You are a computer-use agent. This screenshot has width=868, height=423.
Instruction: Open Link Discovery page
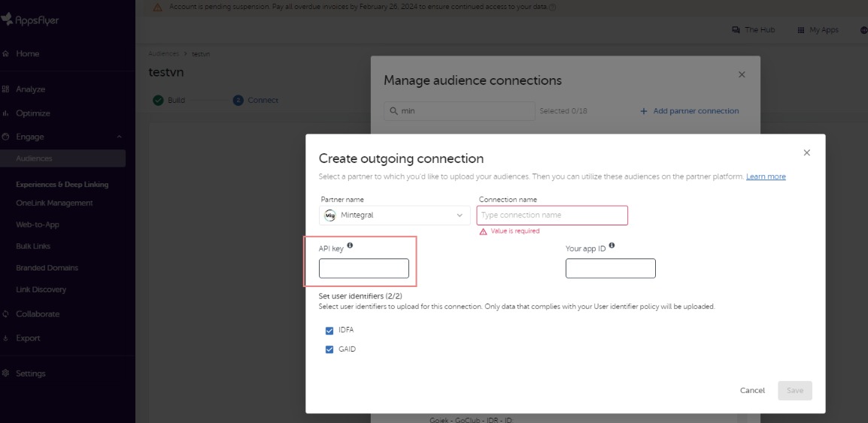pyautogui.click(x=41, y=289)
